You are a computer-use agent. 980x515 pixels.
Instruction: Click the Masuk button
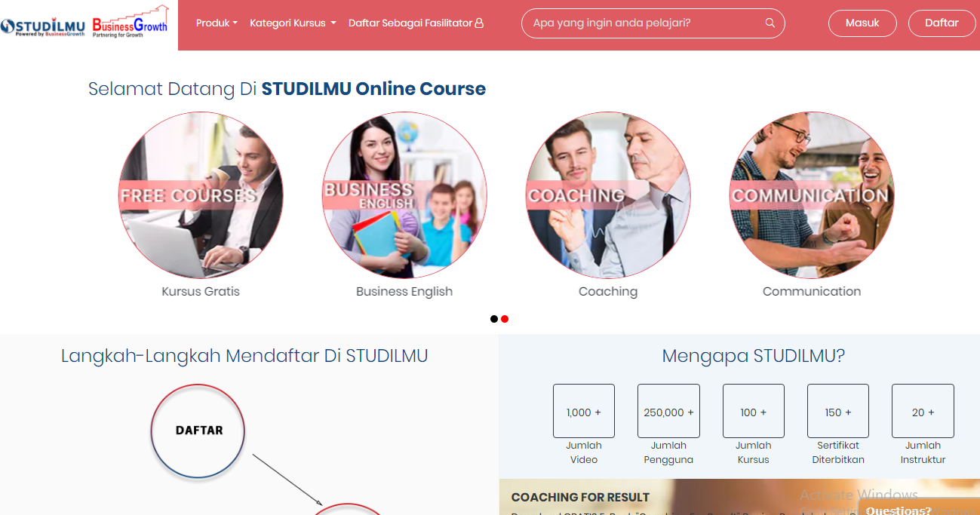coord(862,23)
